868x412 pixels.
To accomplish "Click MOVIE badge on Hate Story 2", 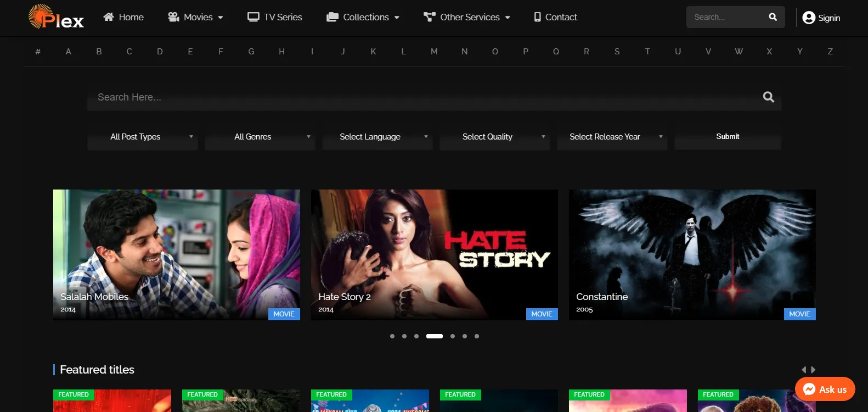I will 542,314.
